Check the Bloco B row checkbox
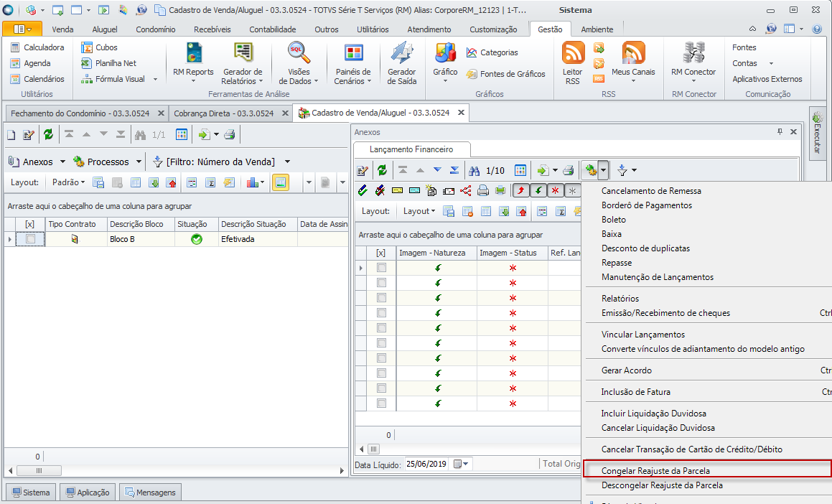832x504 pixels. (x=31, y=239)
